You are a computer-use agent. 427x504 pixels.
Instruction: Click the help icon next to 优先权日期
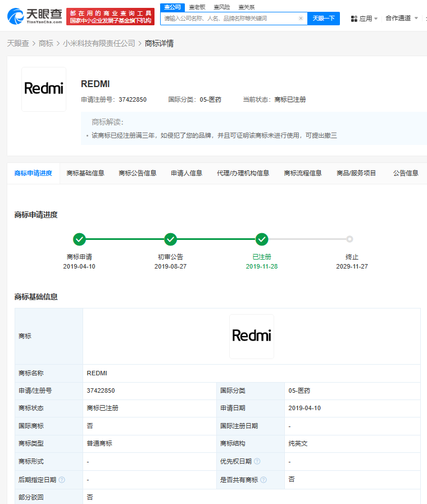(x=257, y=461)
